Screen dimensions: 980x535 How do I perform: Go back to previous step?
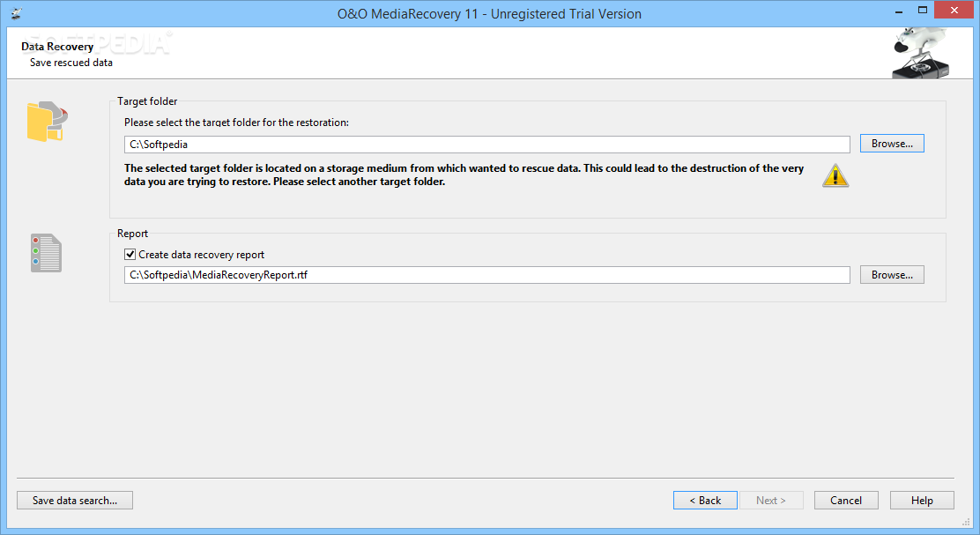705,500
